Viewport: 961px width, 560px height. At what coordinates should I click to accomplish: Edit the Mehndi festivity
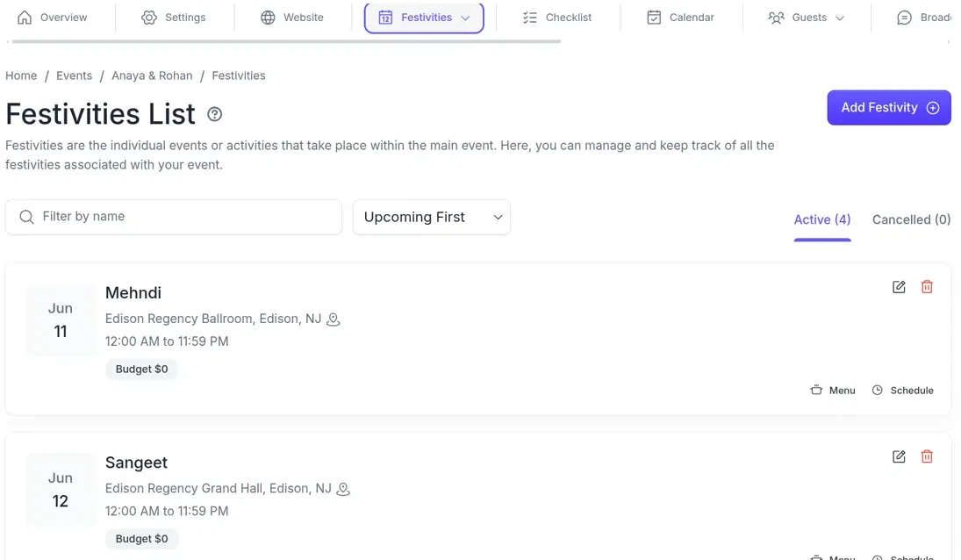899,287
